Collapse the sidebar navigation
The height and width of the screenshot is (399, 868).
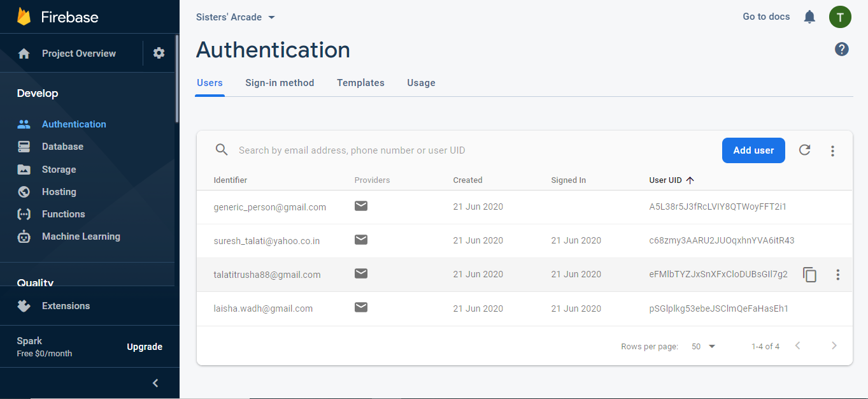coord(155,383)
